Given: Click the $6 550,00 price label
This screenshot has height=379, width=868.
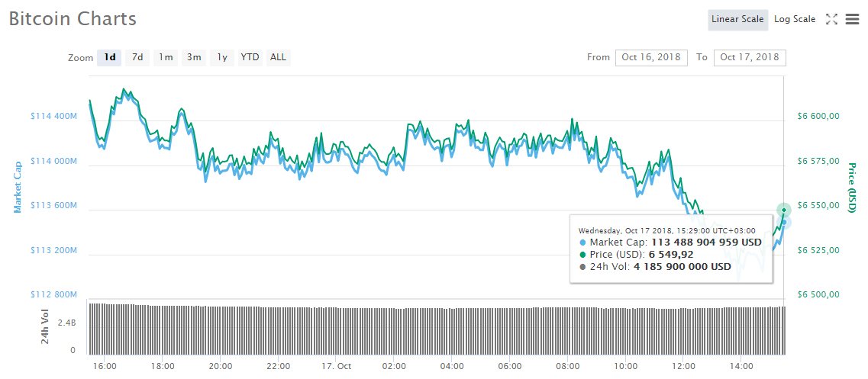Looking at the screenshot, I should click(x=818, y=206).
